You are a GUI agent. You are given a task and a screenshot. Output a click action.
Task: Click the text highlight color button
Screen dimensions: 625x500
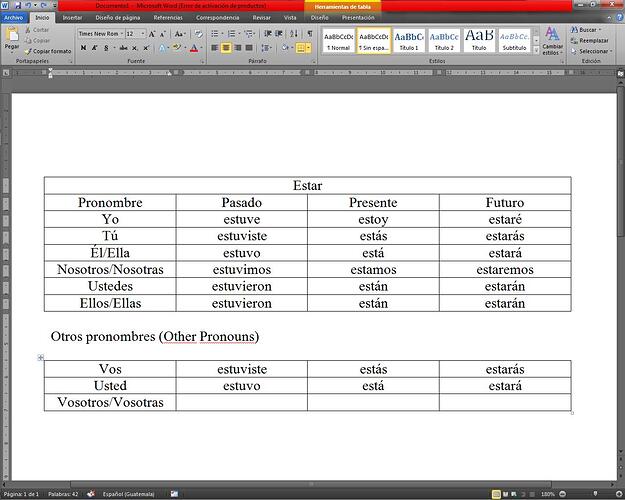pos(177,48)
